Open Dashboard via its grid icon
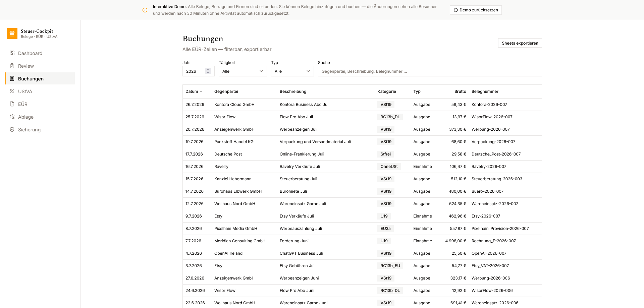The height and width of the screenshot is (308, 644). pyautogui.click(x=12, y=53)
